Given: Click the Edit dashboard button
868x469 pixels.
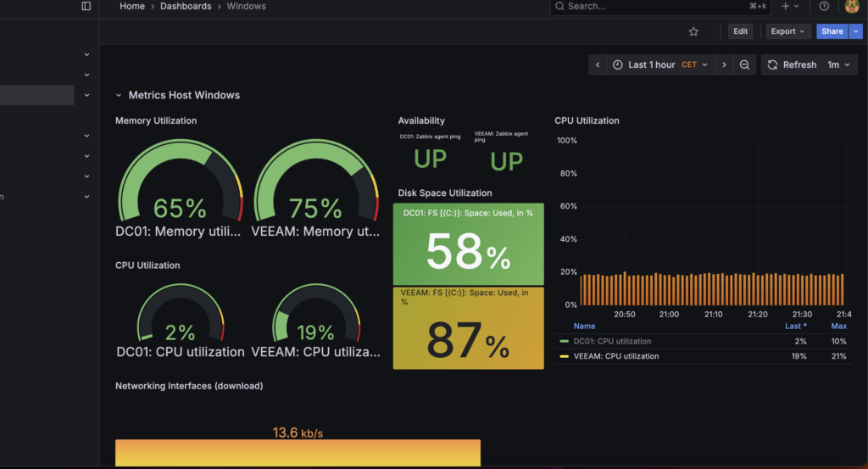Looking at the screenshot, I should 740,31.
